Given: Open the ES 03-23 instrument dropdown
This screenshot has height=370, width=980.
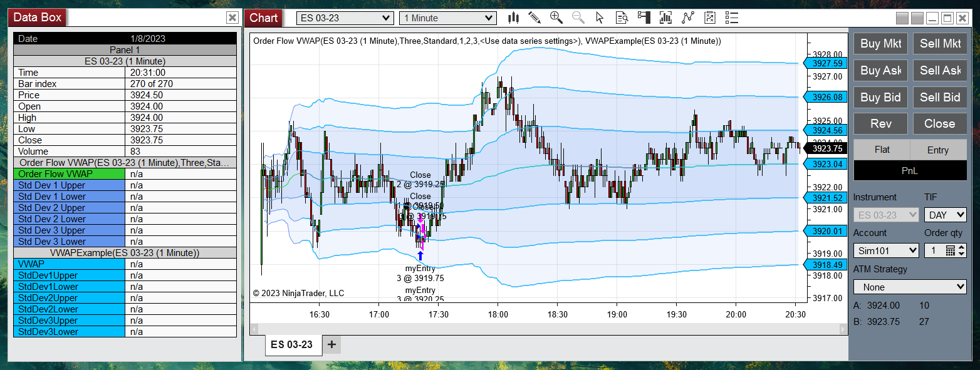Looking at the screenshot, I should (x=345, y=18).
